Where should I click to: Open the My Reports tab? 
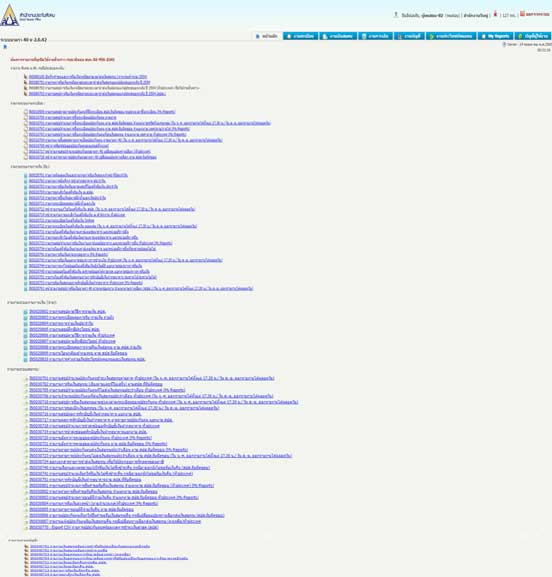[495, 36]
